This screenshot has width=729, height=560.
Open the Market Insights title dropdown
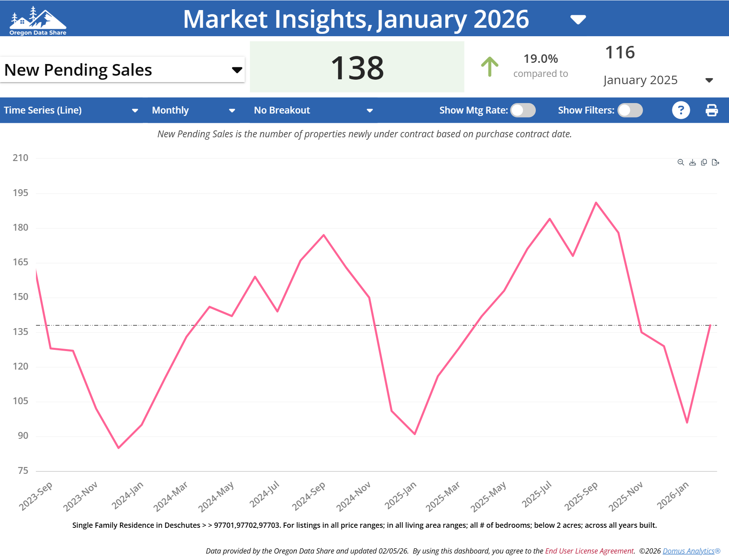click(577, 19)
